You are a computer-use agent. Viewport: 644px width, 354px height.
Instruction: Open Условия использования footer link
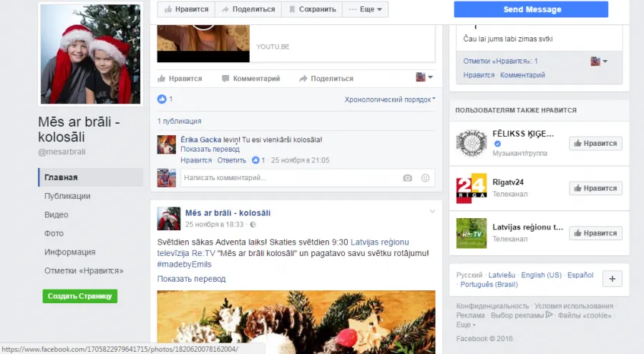(x=573, y=306)
